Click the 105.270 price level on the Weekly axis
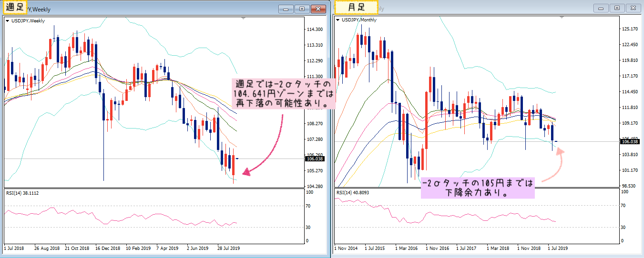 point(316,170)
